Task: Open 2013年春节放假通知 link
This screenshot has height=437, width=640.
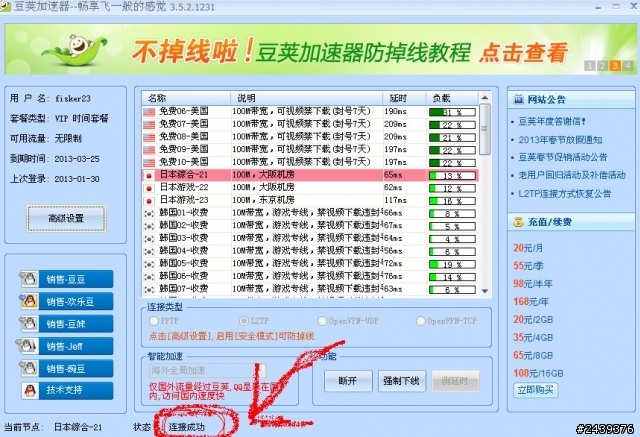Action: click(x=560, y=140)
